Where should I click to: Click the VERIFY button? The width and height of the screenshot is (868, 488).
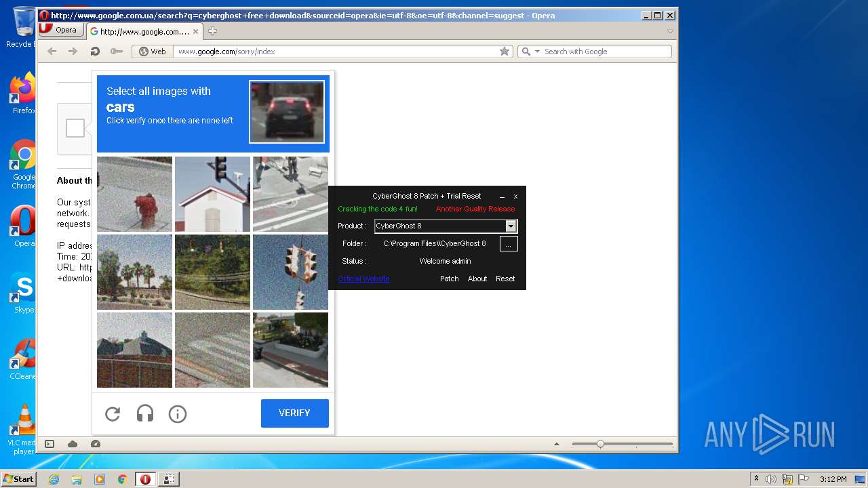pos(295,413)
